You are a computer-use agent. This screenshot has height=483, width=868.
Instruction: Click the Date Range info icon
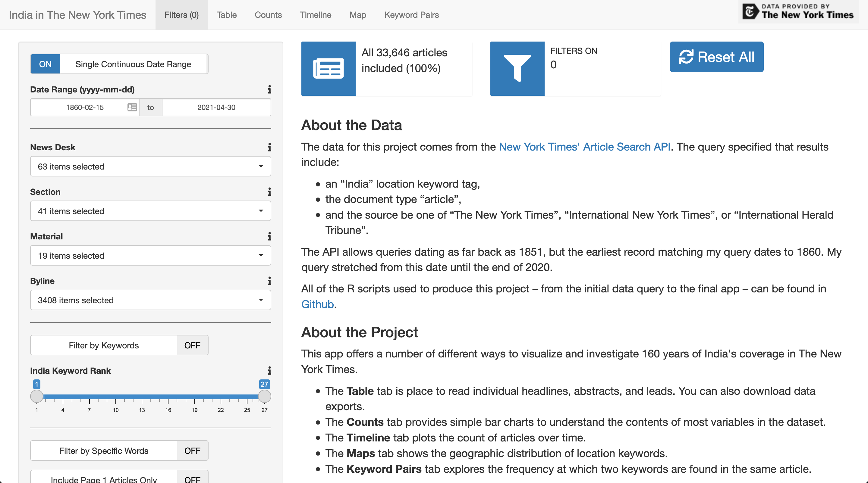coord(269,89)
